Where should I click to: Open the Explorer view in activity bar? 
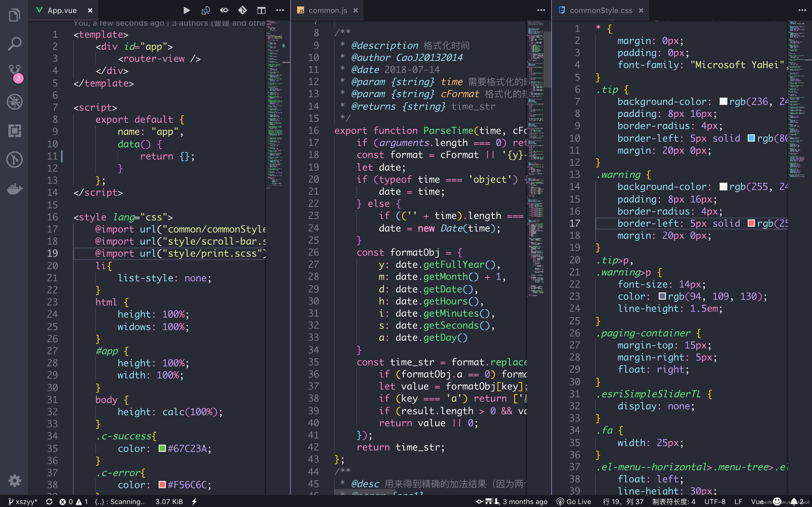15,15
